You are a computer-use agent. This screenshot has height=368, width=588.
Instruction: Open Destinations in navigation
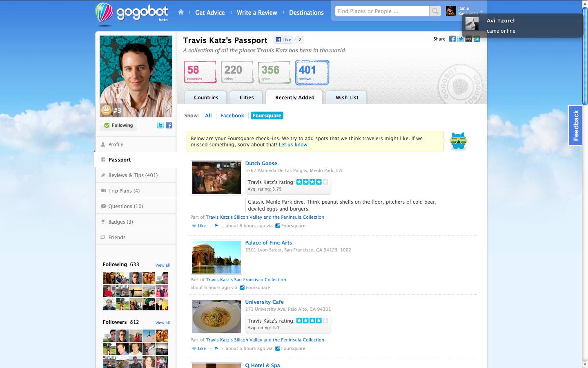click(x=306, y=13)
